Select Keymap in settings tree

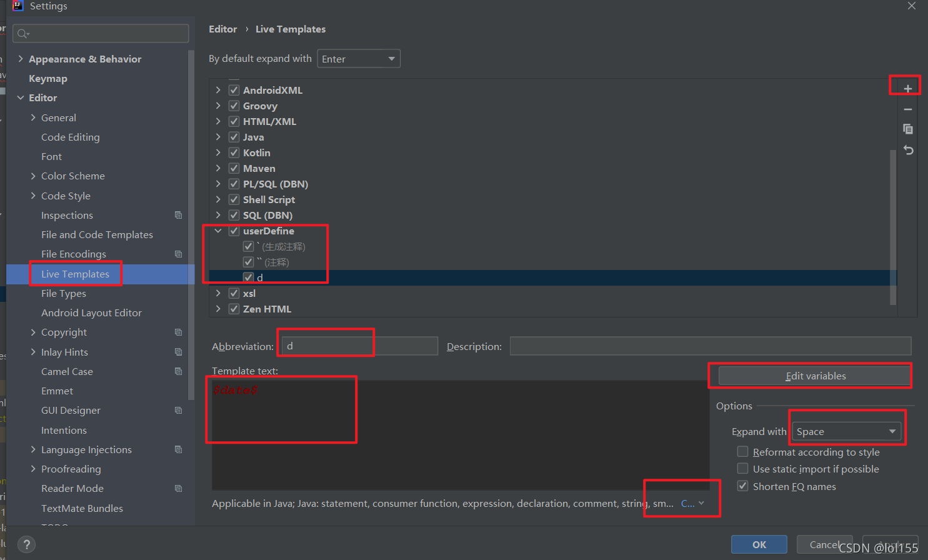click(x=48, y=78)
